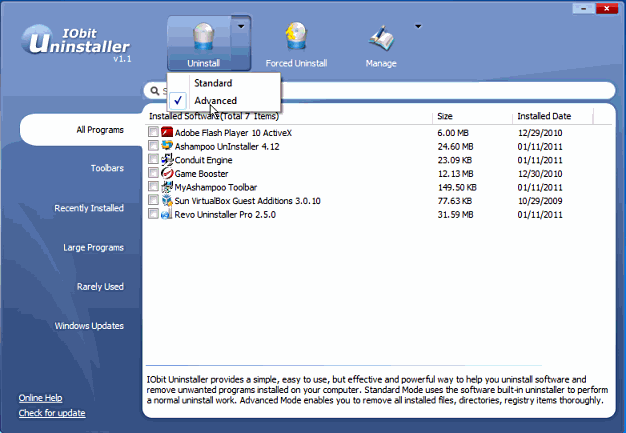Click the 23.09 KB size value
Viewport: 626px width, 433px height.
click(x=454, y=160)
